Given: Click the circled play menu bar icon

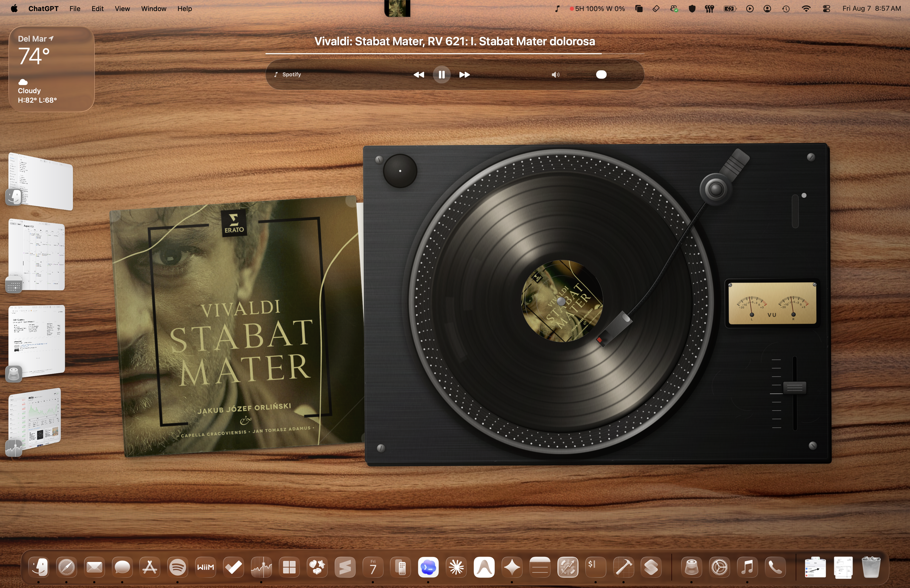Looking at the screenshot, I should point(750,8).
